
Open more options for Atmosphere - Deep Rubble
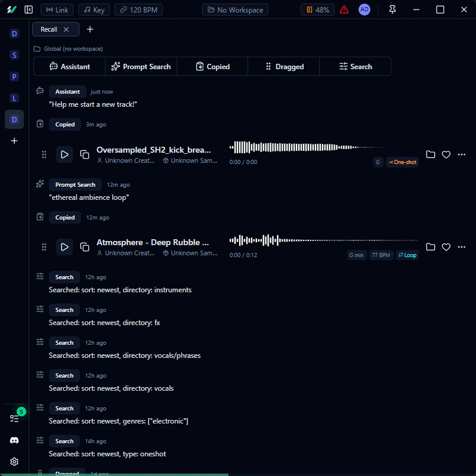point(462,247)
